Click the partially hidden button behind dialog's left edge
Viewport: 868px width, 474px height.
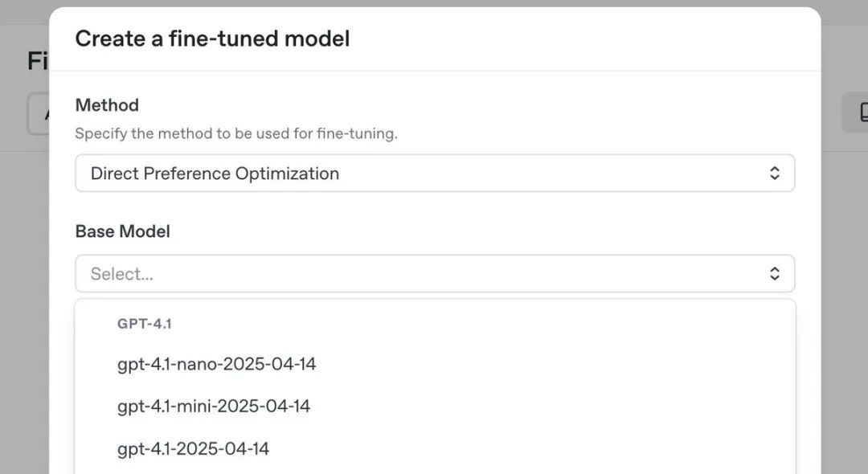pyautogui.click(x=39, y=113)
